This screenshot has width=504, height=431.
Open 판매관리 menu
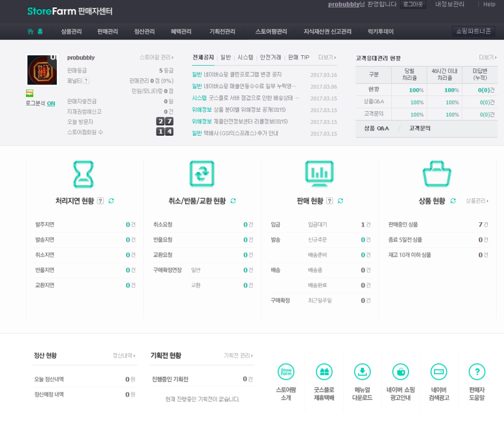coord(107,31)
